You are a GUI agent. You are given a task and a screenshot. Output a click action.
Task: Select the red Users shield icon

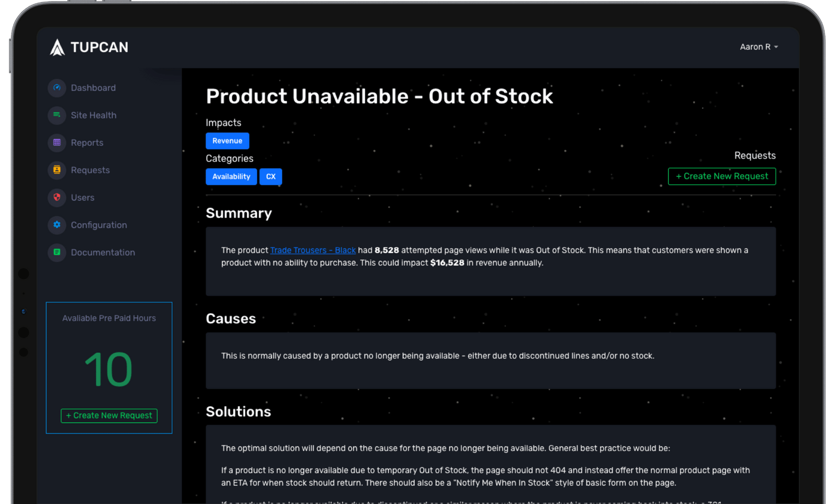[56, 197]
